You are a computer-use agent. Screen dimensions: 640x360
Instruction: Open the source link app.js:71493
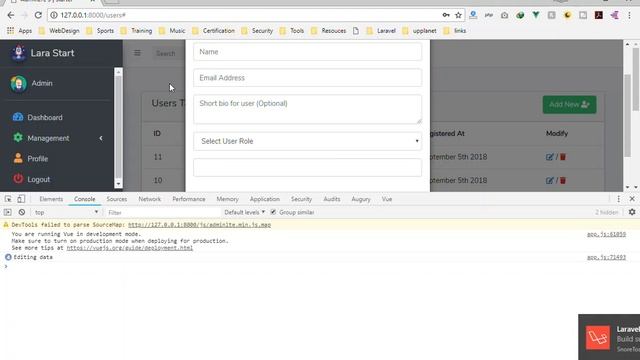(606, 258)
